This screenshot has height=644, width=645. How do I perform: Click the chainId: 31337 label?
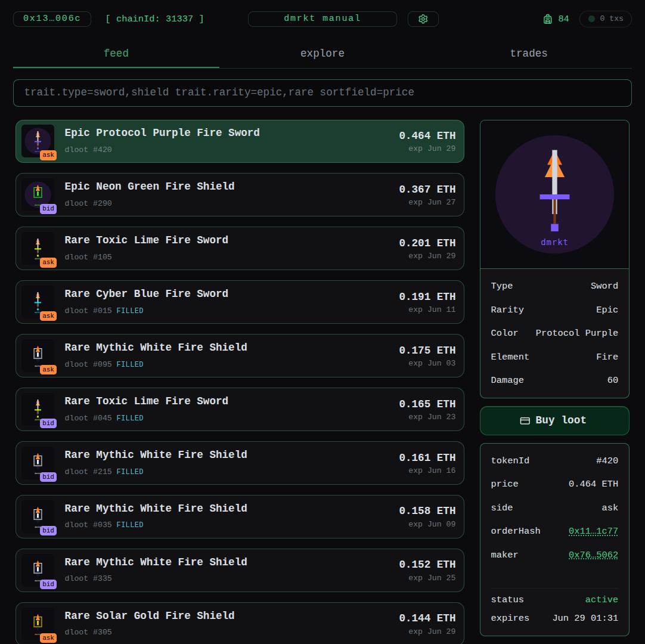(x=154, y=19)
